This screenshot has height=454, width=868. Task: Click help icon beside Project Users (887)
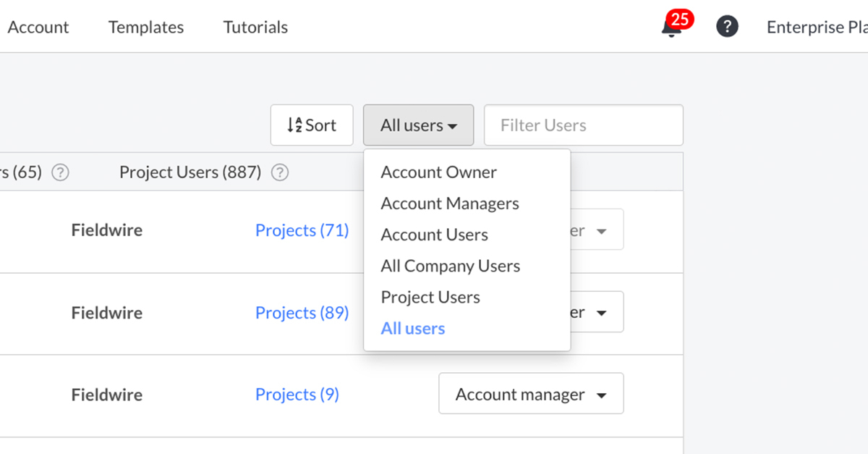pyautogui.click(x=280, y=172)
